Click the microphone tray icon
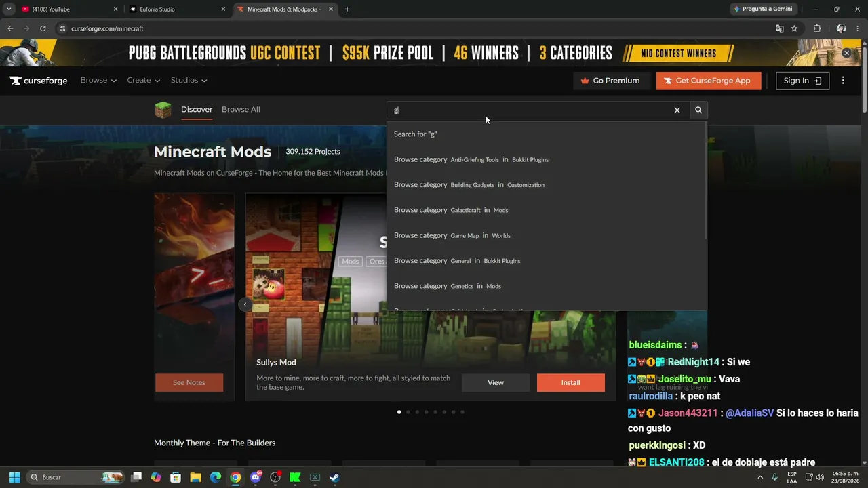The height and width of the screenshot is (488, 868). [x=774, y=477]
